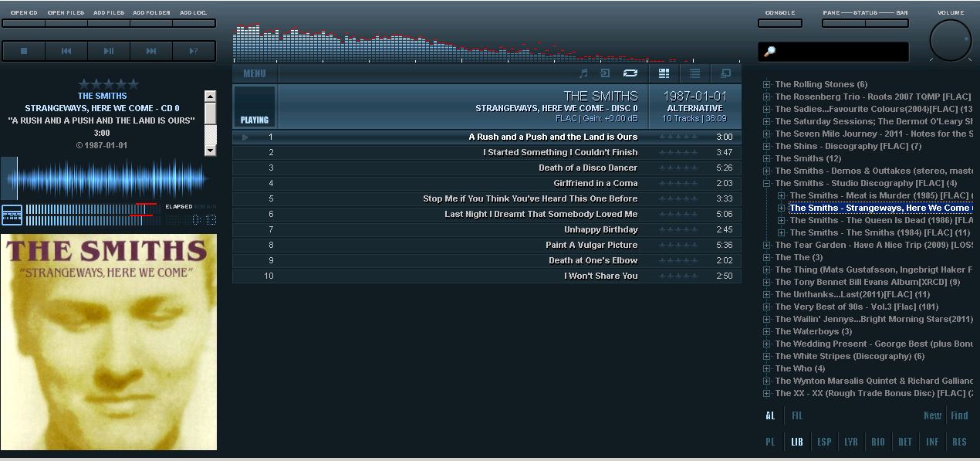Expand The Smiths - Meat is Murder node
The width and height of the screenshot is (980, 461).
[782, 196]
